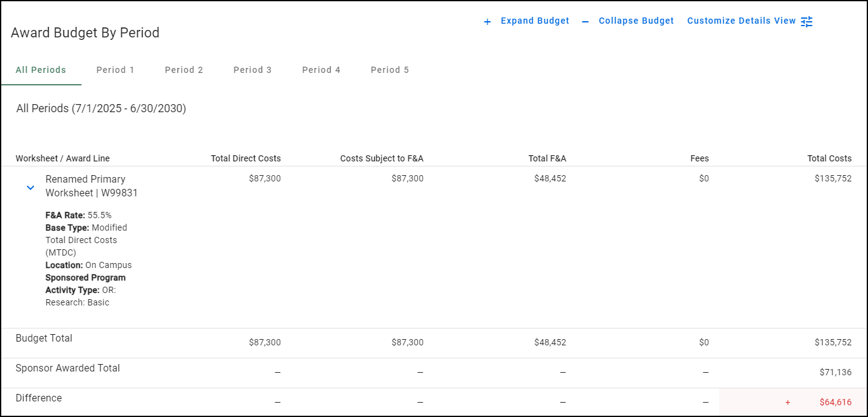Click the Sponsor Awarded Total row label
Image resolution: width=868 pixels, height=417 pixels.
(x=68, y=368)
